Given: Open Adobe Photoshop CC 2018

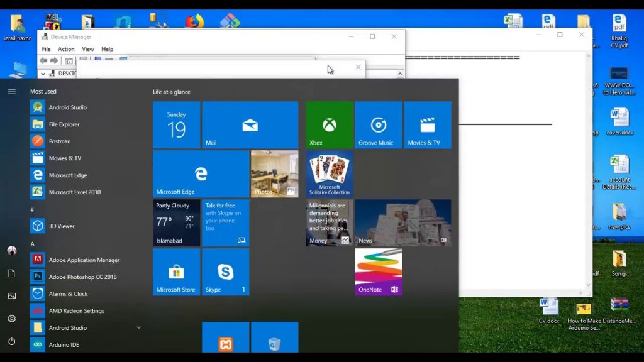Looking at the screenshot, I should pyautogui.click(x=84, y=277).
